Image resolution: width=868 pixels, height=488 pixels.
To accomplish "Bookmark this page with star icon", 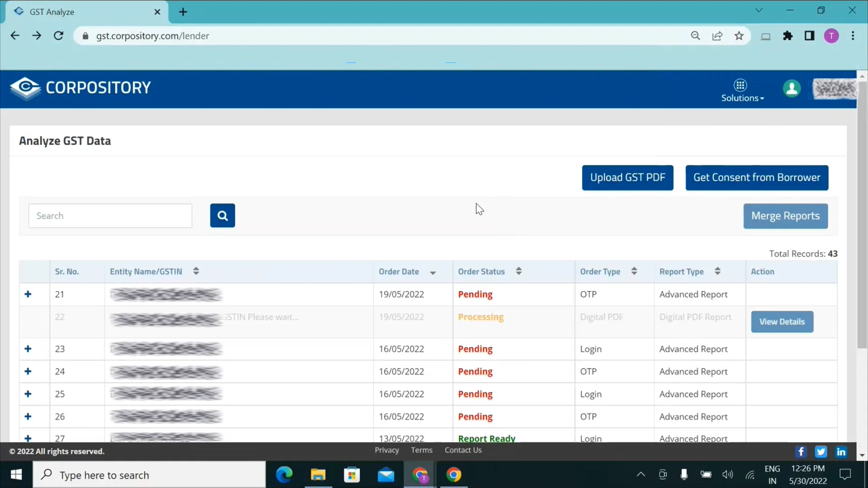I will 739,36.
